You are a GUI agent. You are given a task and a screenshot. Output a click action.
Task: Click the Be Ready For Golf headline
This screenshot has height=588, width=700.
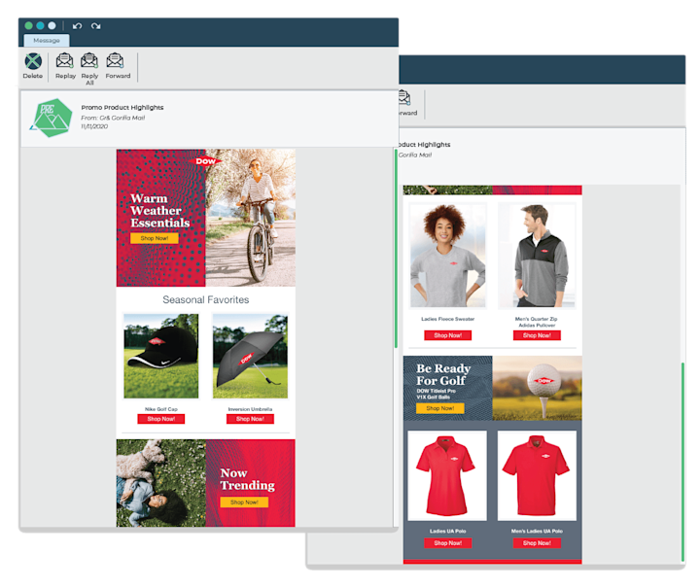tap(443, 374)
